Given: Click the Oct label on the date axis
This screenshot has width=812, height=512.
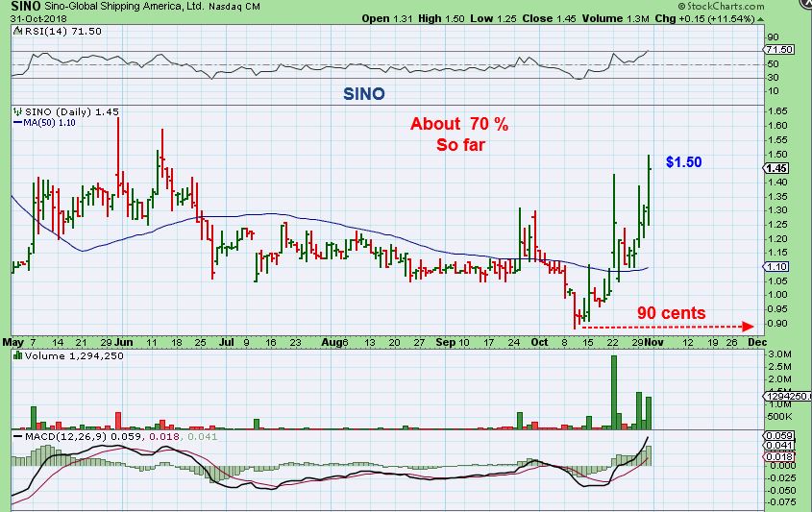Looking at the screenshot, I should click(539, 342).
